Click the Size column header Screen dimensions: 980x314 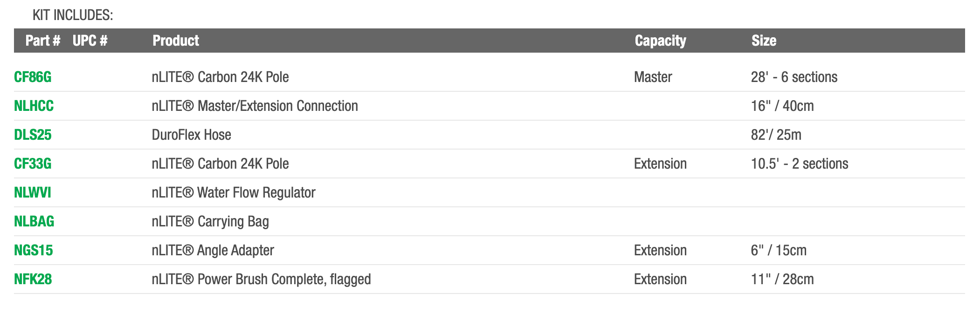[x=764, y=41]
